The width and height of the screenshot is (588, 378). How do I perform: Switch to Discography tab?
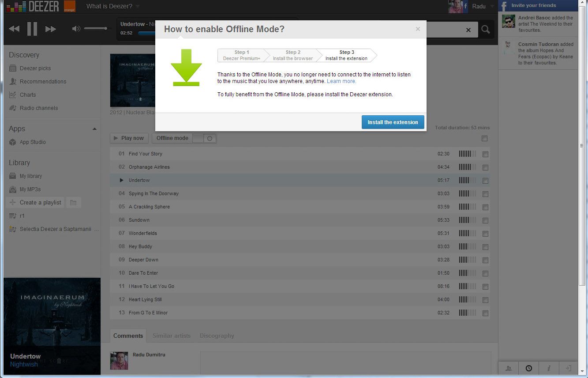217,336
